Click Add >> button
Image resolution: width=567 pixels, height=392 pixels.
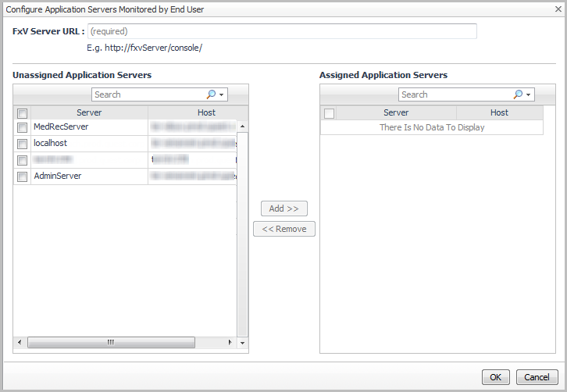[x=284, y=208]
